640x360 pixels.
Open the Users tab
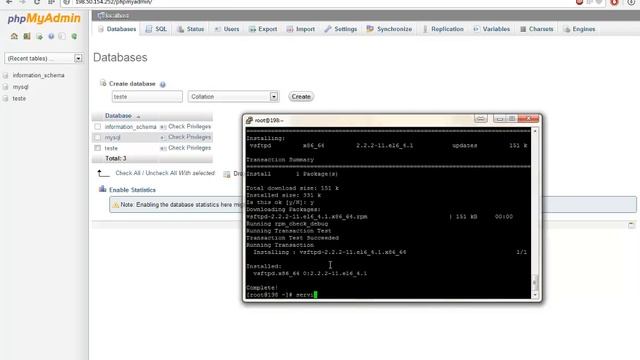(x=227, y=29)
